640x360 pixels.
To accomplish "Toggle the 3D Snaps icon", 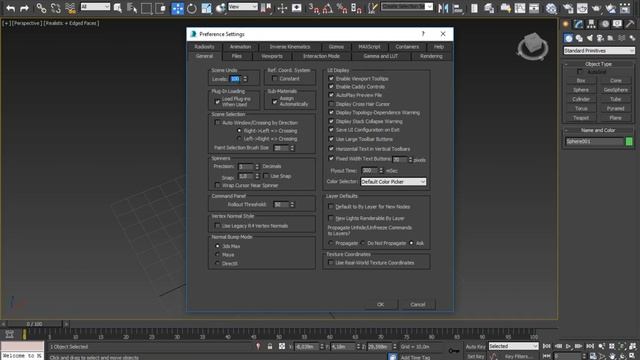I will [313, 8].
